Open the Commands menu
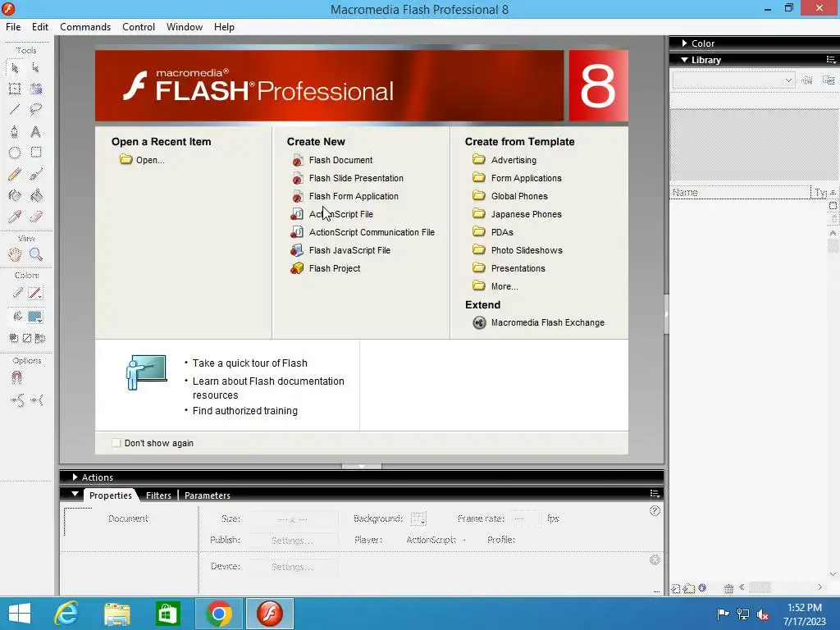This screenshot has height=630, width=840. [85, 27]
